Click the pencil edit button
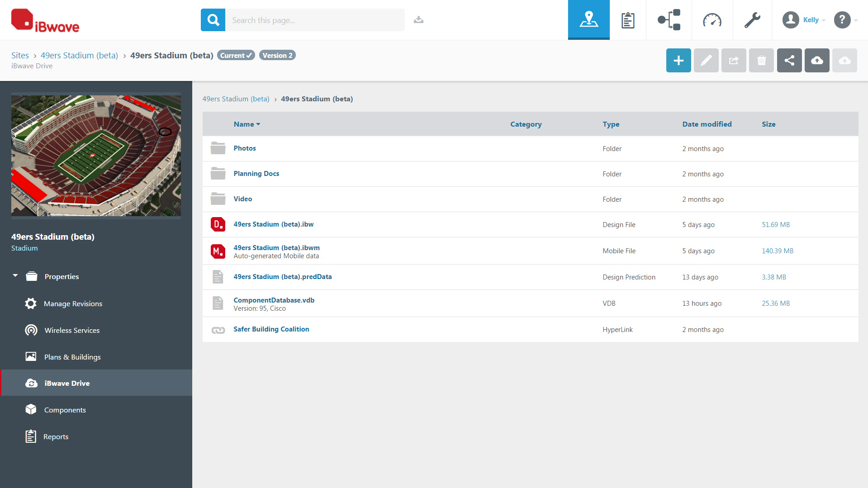This screenshot has width=868, height=488. point(706,60)
